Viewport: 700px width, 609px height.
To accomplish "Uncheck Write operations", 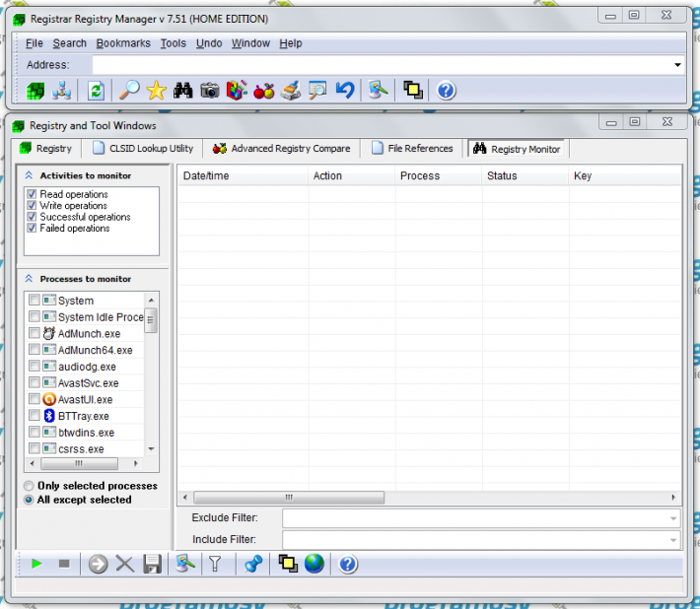I will point(32,205).
